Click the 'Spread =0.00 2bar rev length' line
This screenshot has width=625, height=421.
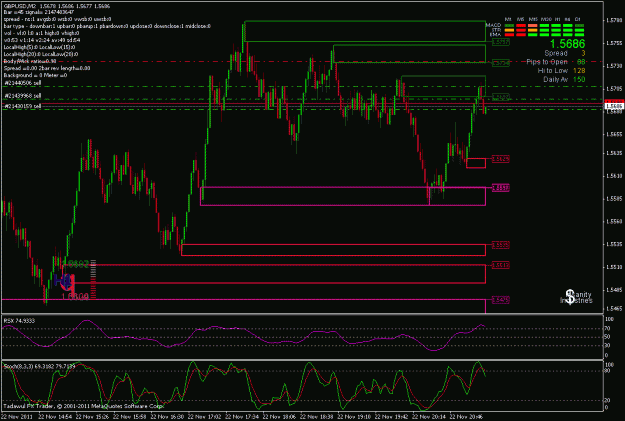click(x=47, y=68)
